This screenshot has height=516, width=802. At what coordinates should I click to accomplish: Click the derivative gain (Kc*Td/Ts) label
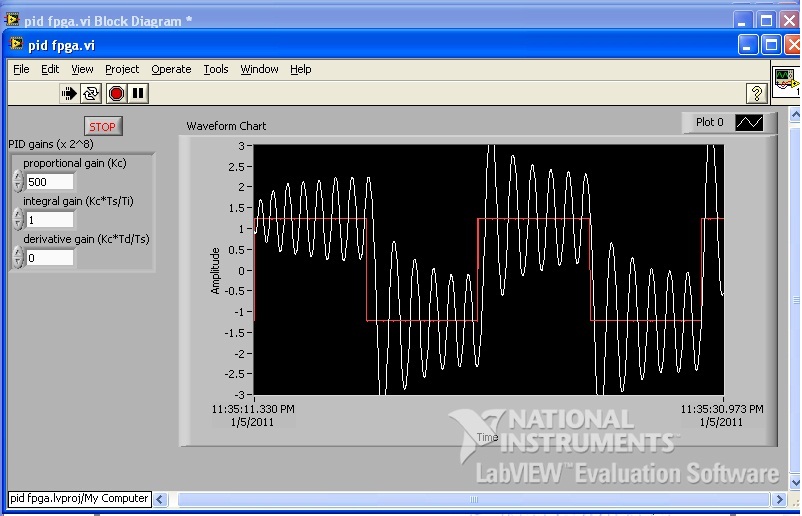86,239
